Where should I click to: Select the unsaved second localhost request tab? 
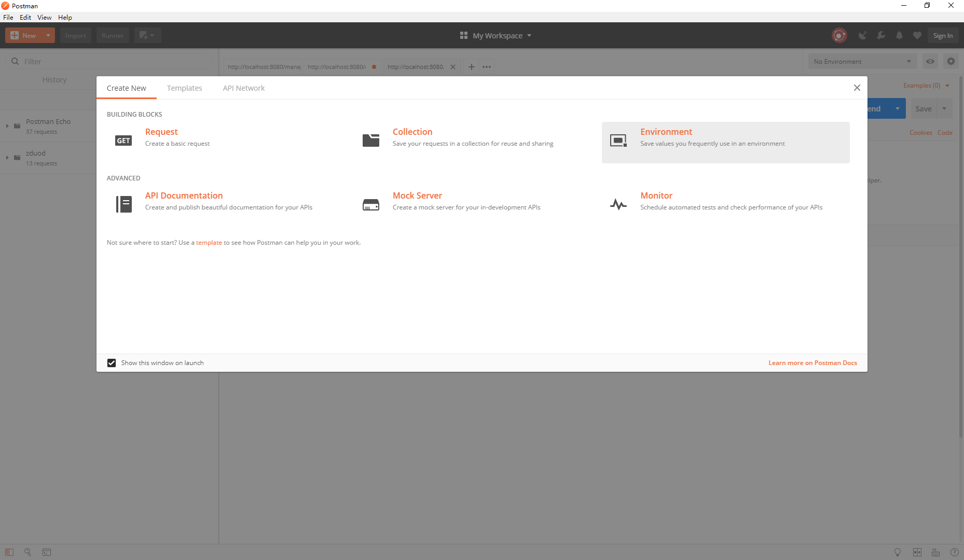click(342, 67)
